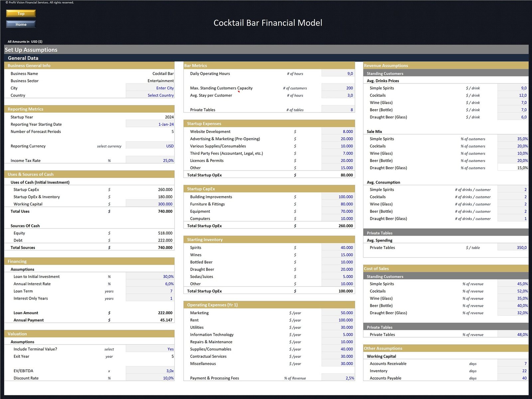Click the Income Tax Rate value cell

point(150,161)
